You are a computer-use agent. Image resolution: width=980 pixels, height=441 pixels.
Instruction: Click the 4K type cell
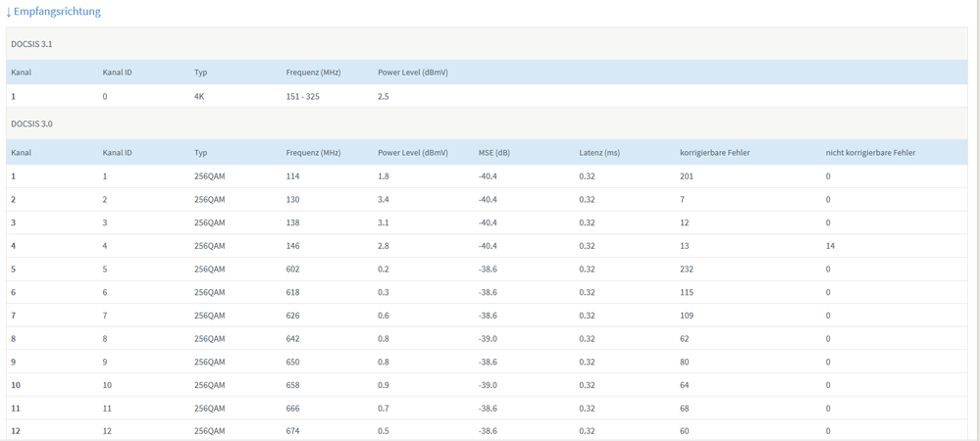[x=199, y=97]
